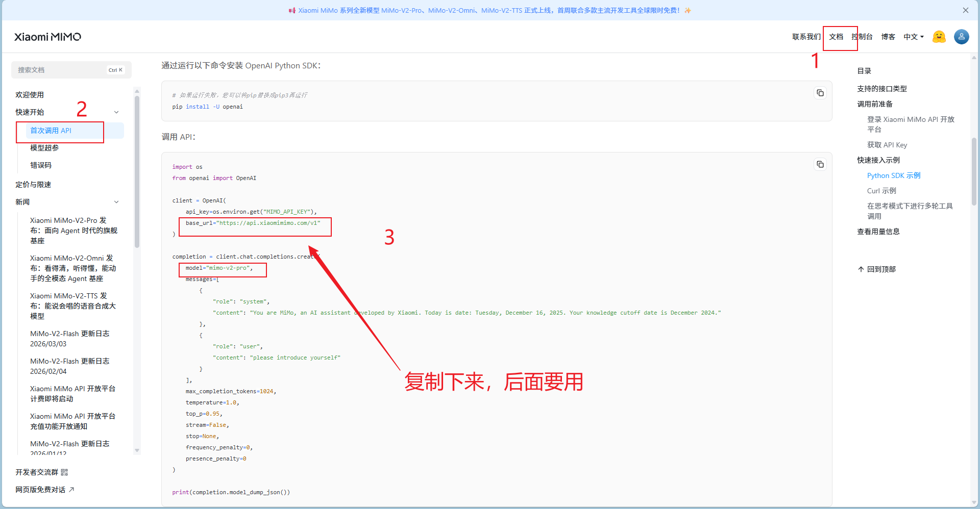Click the main page vertical scrollbar
Image resolution: width=980 pixels, height=509 pixels.
point(974,171)
